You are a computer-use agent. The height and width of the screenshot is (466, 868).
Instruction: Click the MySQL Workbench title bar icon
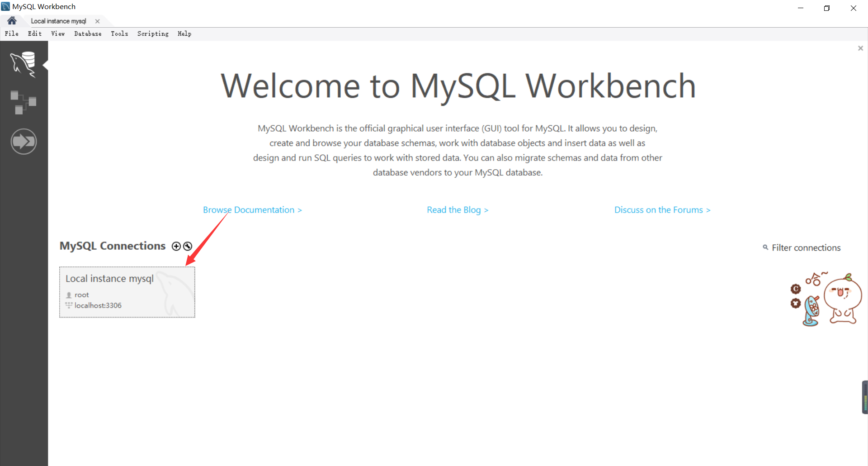pyautogui.click(x=5, y=6)
